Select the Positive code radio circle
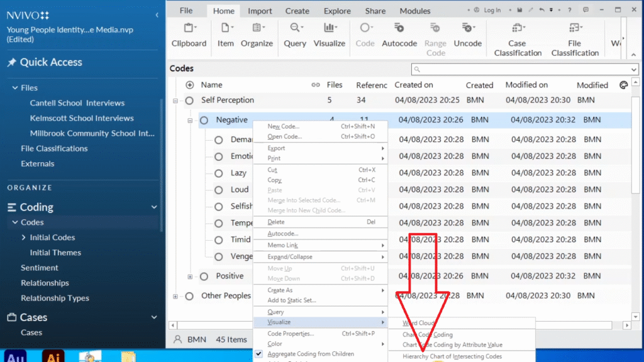 204,277
